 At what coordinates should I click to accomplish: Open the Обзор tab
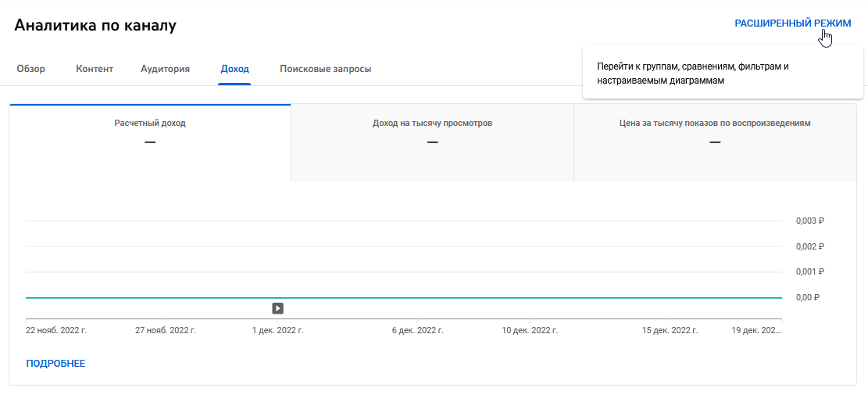pos(31,70)
